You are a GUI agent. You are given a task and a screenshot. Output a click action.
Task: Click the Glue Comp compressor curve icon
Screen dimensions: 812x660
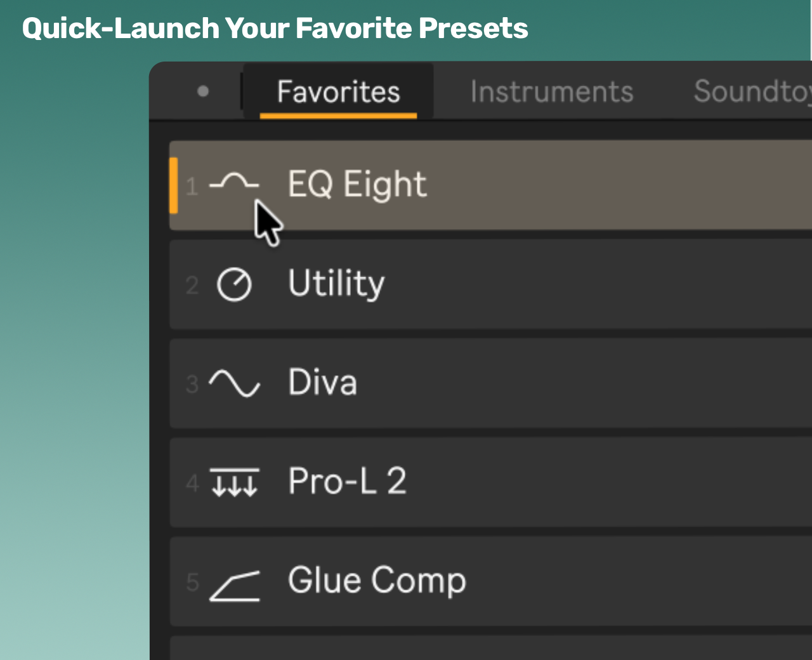click(x=234, y=585)
